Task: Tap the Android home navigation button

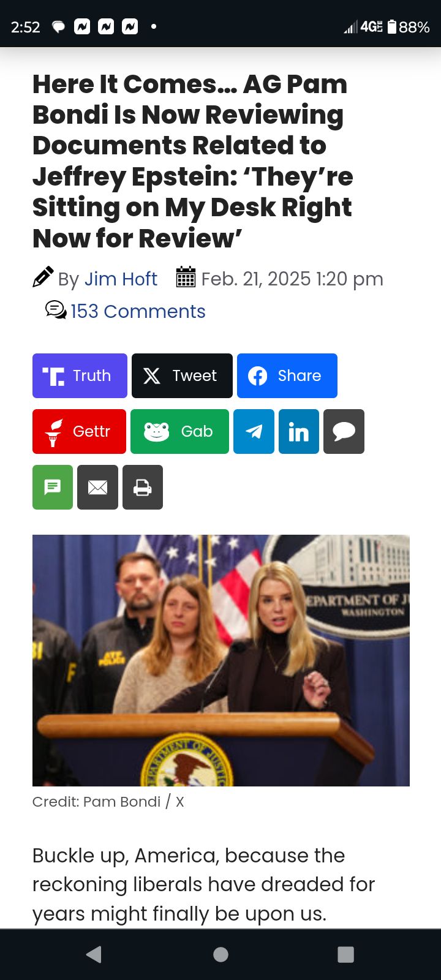Action: click(x=221, y=954)
